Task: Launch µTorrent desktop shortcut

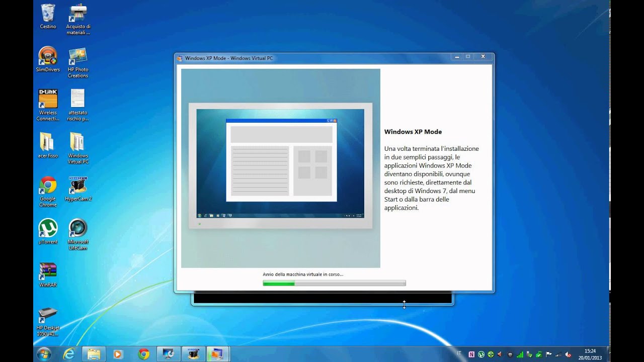Action: click(48, 231)
